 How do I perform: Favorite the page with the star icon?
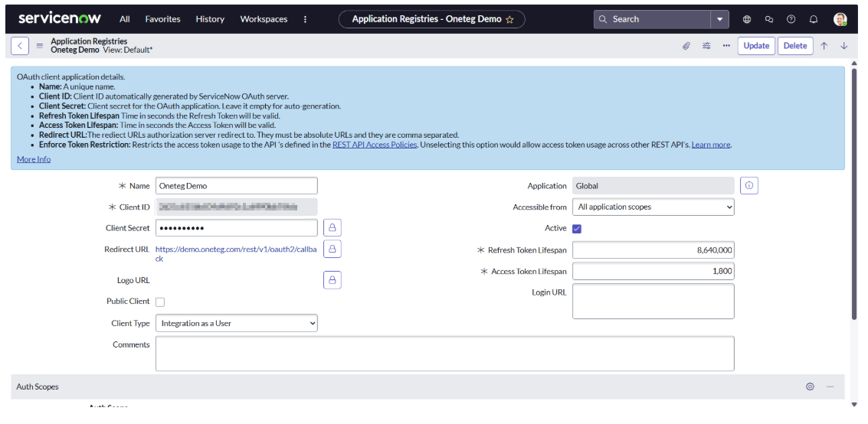click(x=510, y=20)
